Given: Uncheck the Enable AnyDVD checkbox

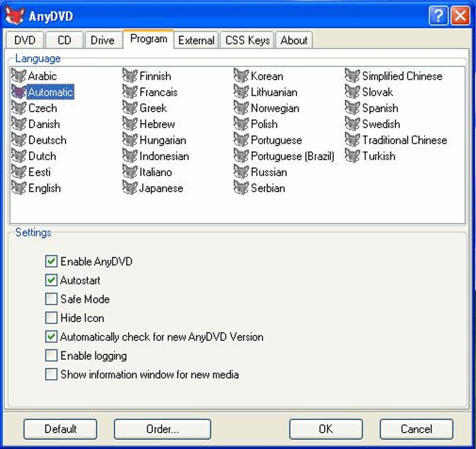Looking at the screenshot, I should pos(51,261).
